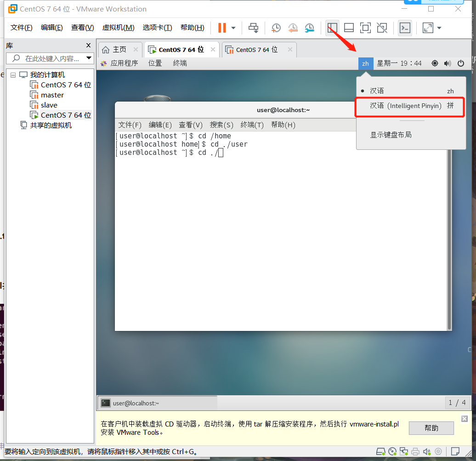Open the terminal's 终端(T) menu
Image resolution: width=476 pixels, height=461 pixels.
pyautogui.click(x=252, y=125)
